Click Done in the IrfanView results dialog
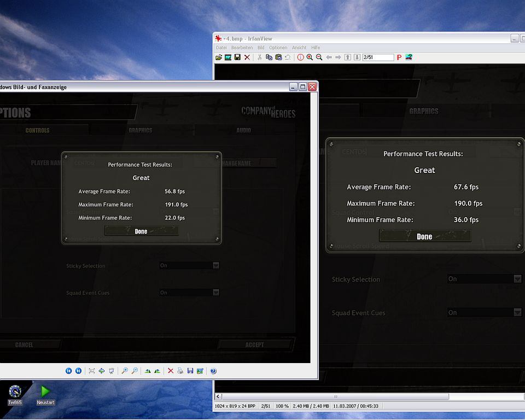Viewport: 525px width, 420px height. tap(424, 236)
